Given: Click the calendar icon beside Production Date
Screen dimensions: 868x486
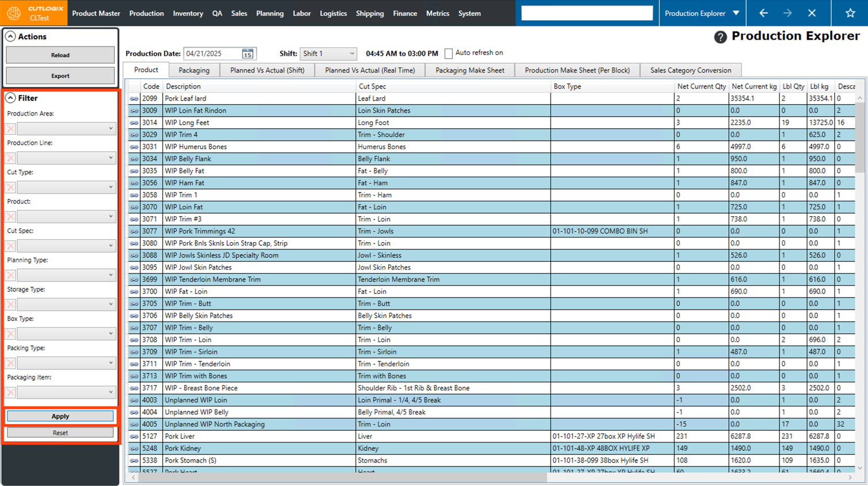Looking at the screenshot, I should coord(247,53).
